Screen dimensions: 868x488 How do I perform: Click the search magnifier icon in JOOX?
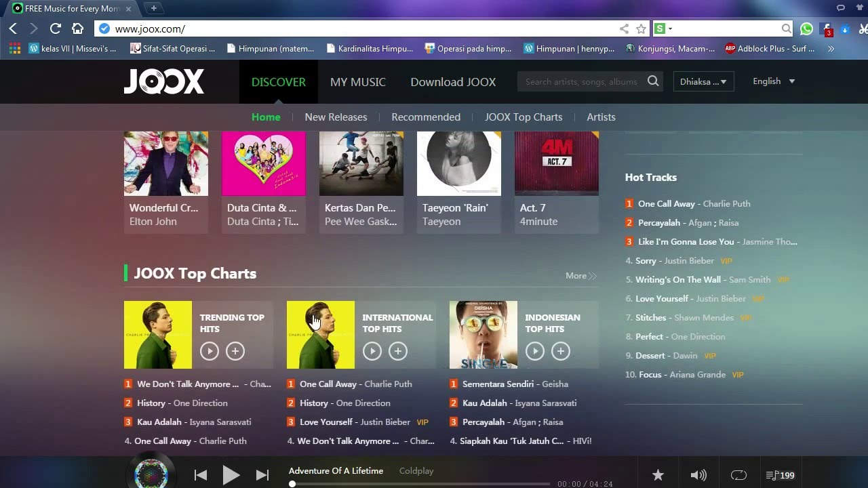[x=653, y=81]
